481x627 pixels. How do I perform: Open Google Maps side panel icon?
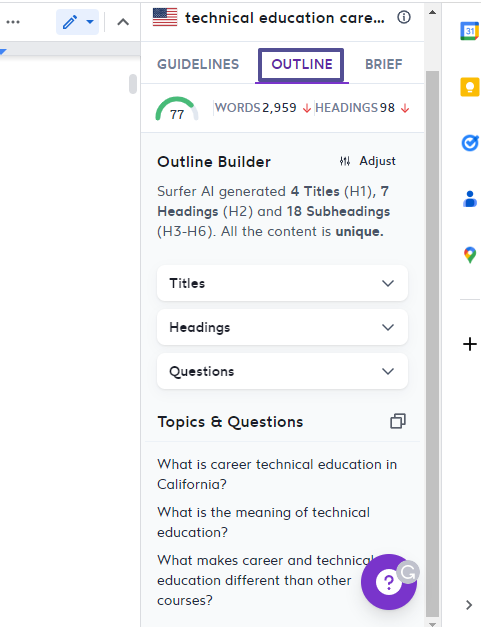(470, 255)
